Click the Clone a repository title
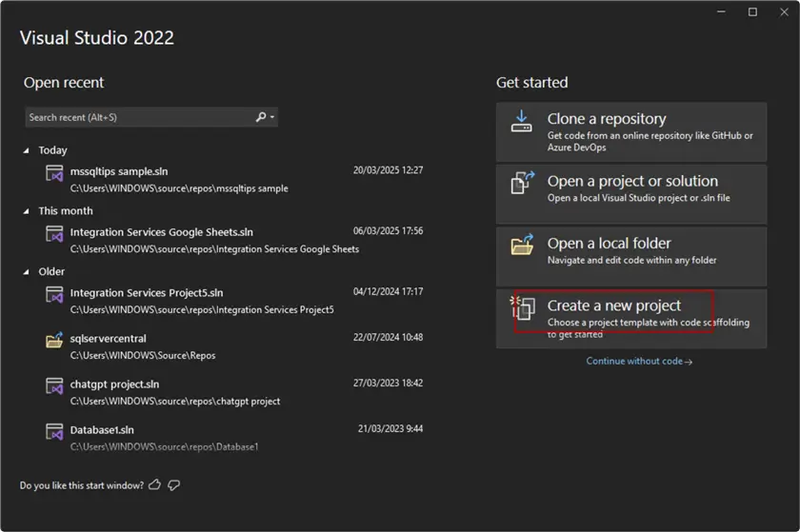The height and width of the screenshot is (532, 800). tap(607, 119)
